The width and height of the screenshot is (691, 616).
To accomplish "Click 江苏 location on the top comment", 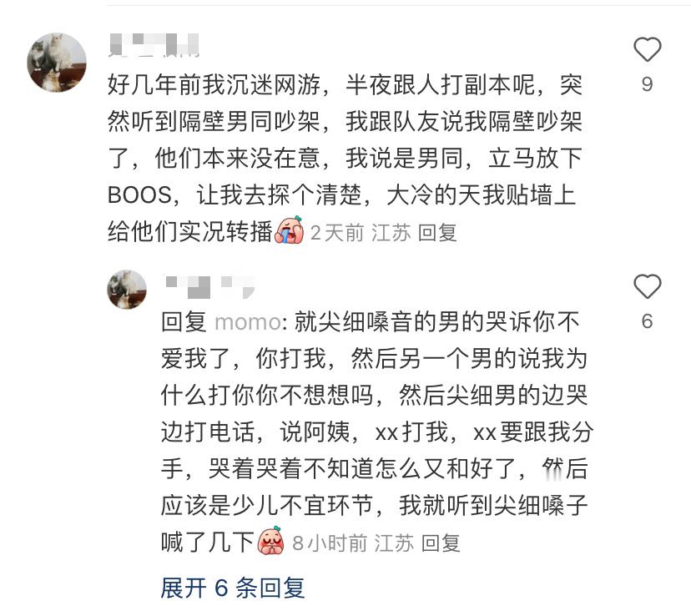I will tap(391, 233).
